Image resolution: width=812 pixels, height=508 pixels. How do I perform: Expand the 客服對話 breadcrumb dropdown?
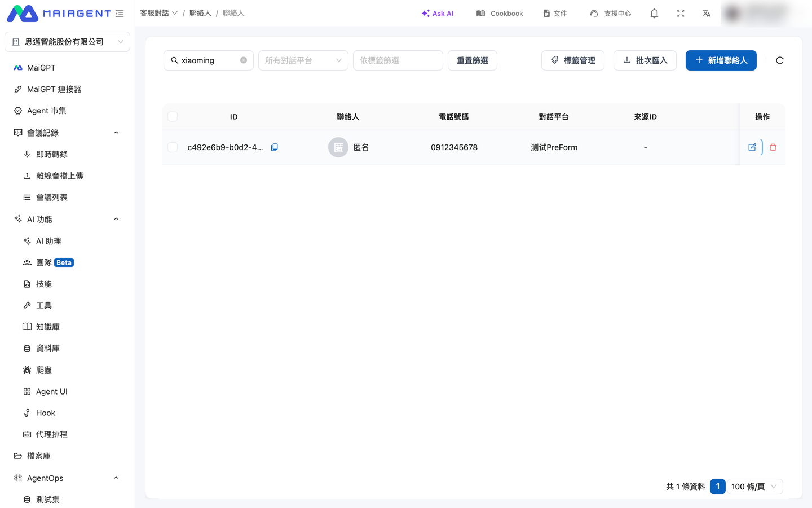[x=159, y=13]
